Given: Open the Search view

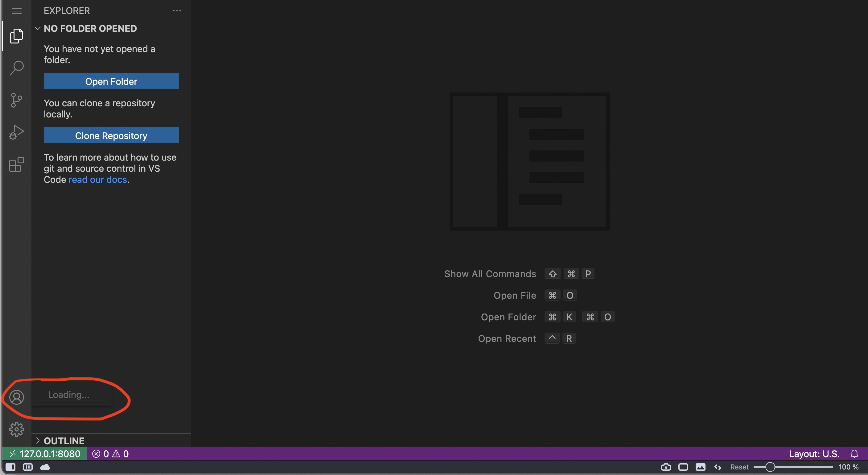Looking at the screenshot, I should click(16, 68).
